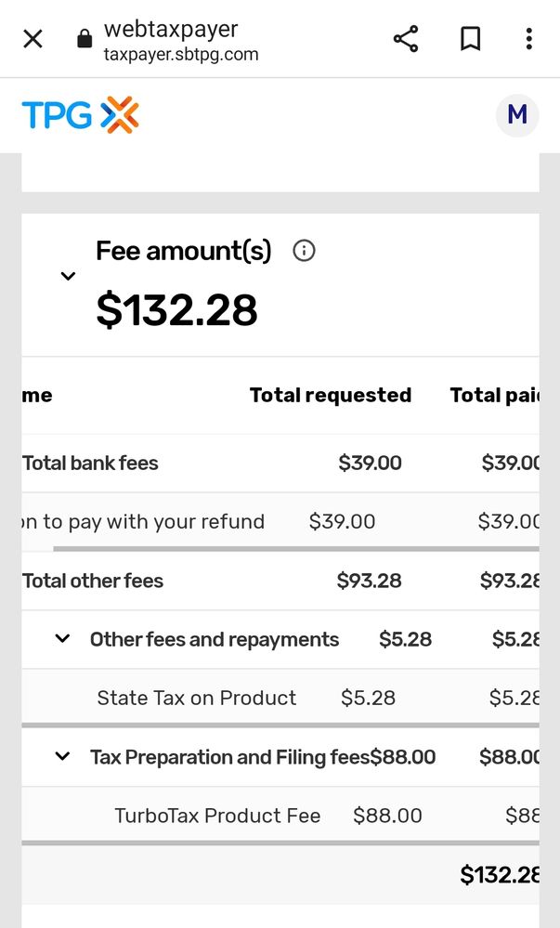Select TurboTax Product Fee row

[x=217, y=816]
